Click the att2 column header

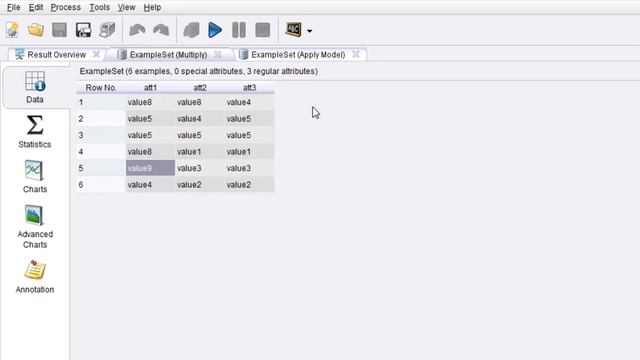(x=200, y=88)
